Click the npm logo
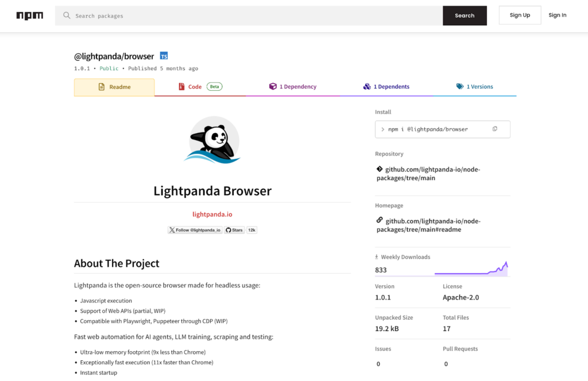588x381 pixels. tap(29, 15)
